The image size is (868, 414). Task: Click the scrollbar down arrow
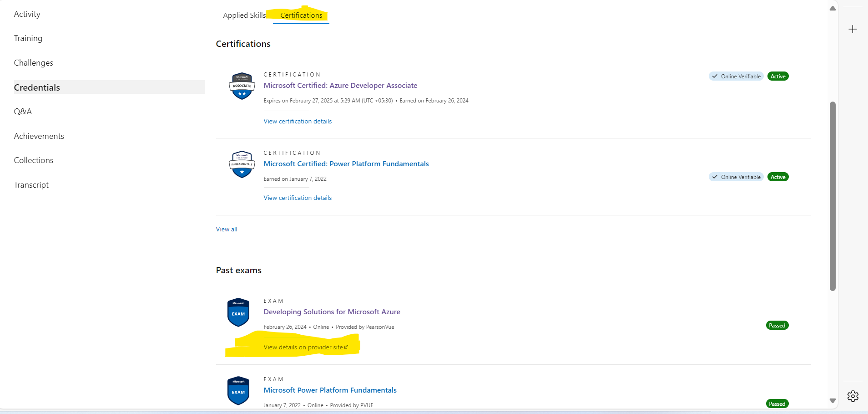click(x=833, y=401)
